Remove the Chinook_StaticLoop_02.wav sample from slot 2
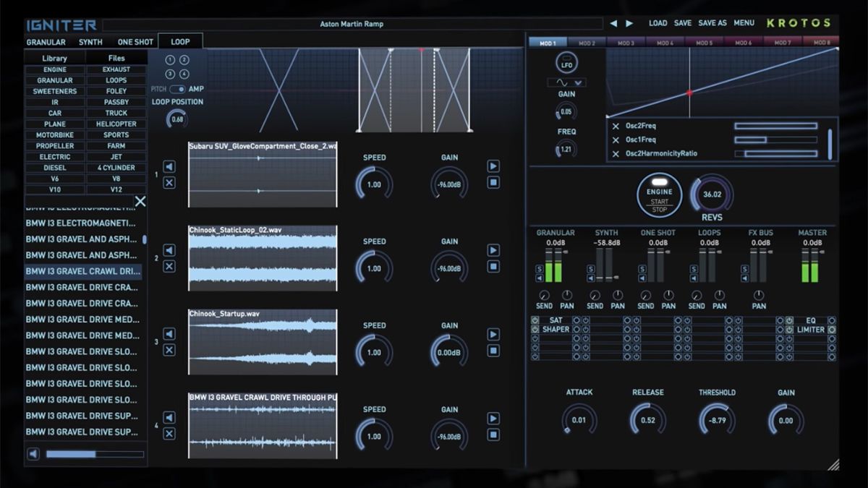Screen dimensions: 868x488 coord(169,267)
